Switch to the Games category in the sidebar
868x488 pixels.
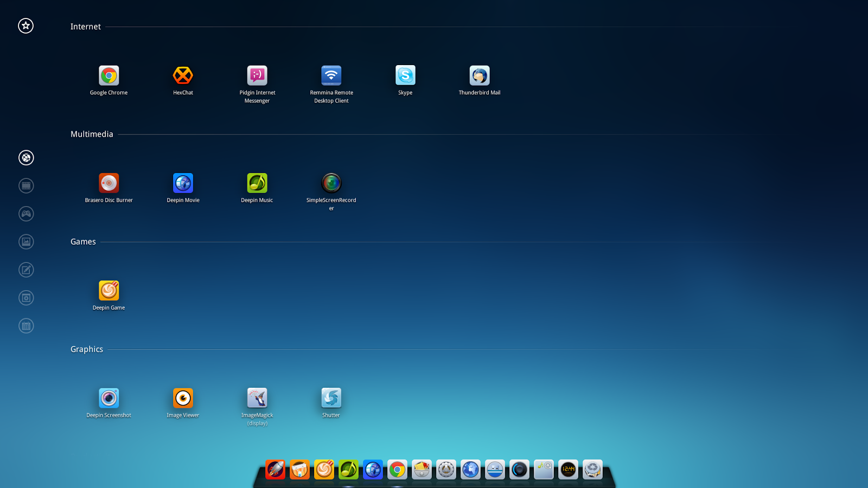point(25,214)
